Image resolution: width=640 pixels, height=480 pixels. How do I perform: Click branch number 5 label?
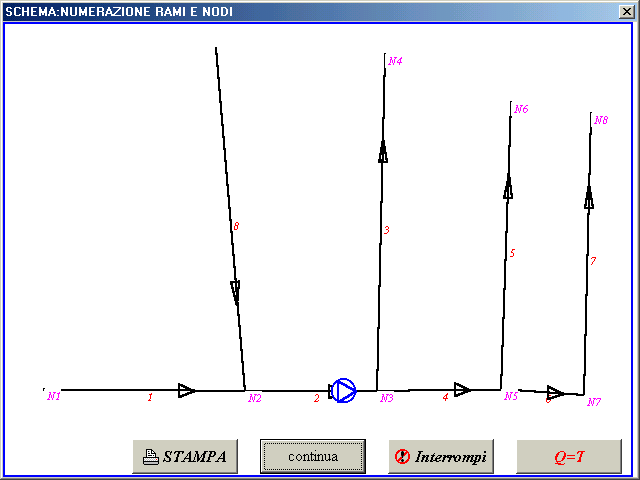(x=512, y=253)
